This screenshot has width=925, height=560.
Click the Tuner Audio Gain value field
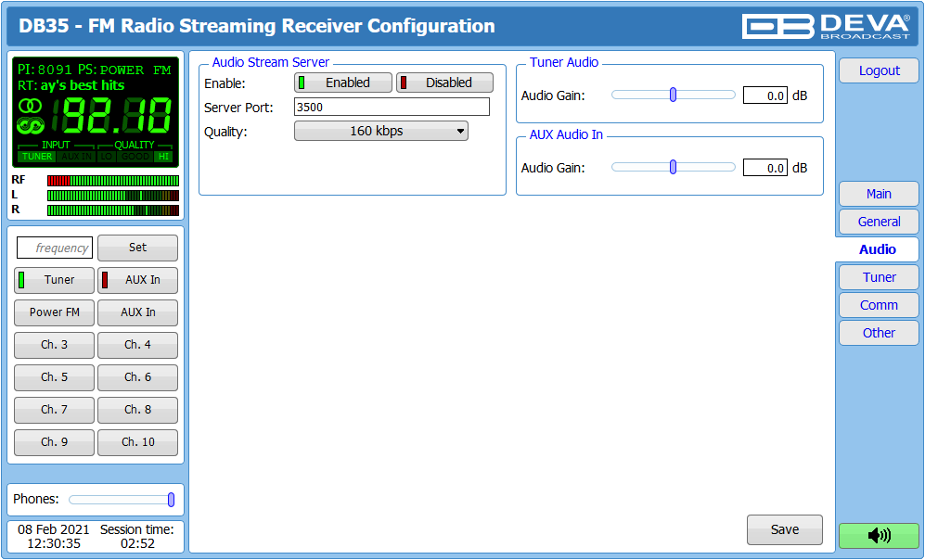[x=765, y=95]
